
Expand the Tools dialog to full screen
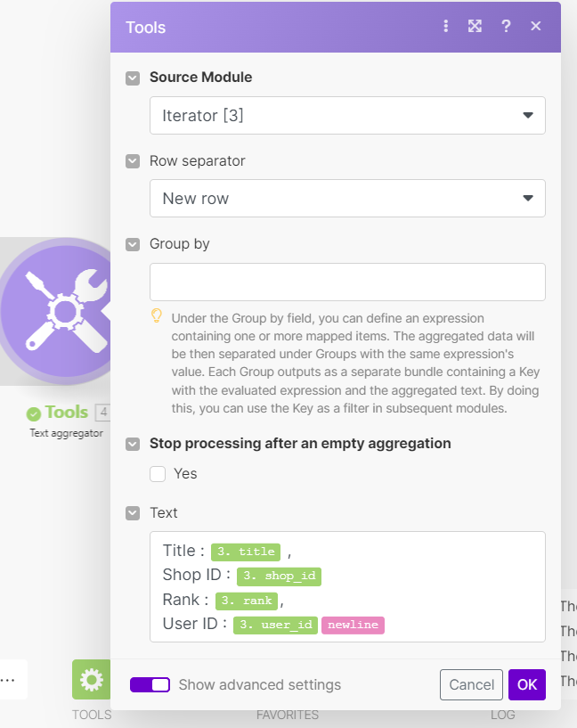point(475,27)
